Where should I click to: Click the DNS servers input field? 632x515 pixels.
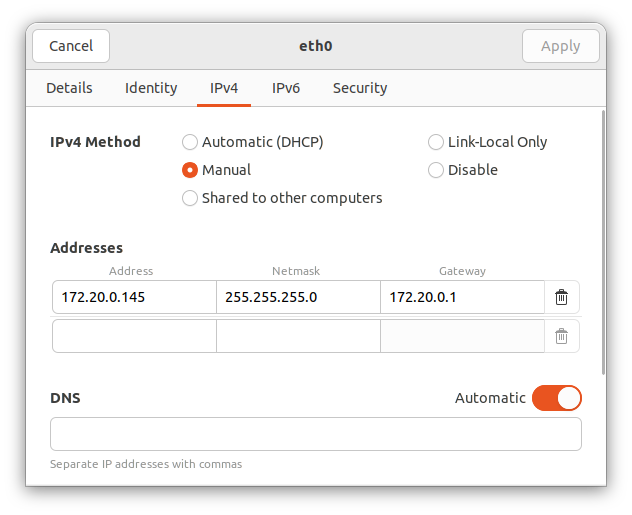(316, 434)
